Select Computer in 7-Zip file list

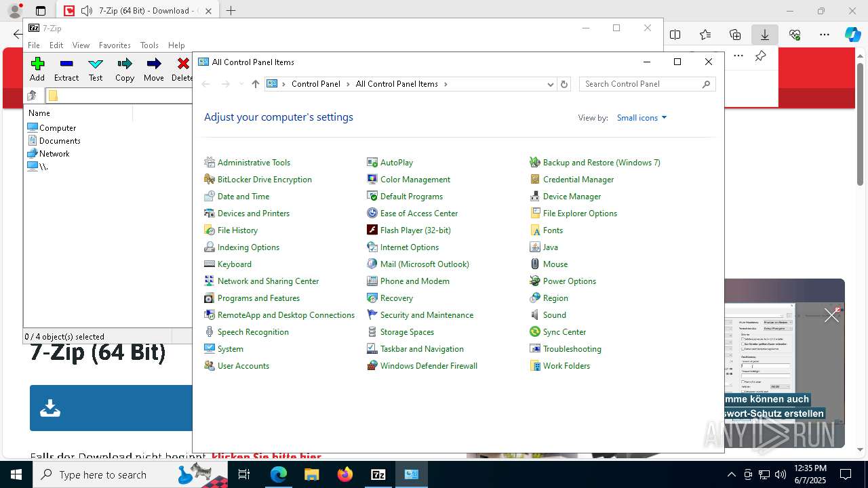point(52,127)
